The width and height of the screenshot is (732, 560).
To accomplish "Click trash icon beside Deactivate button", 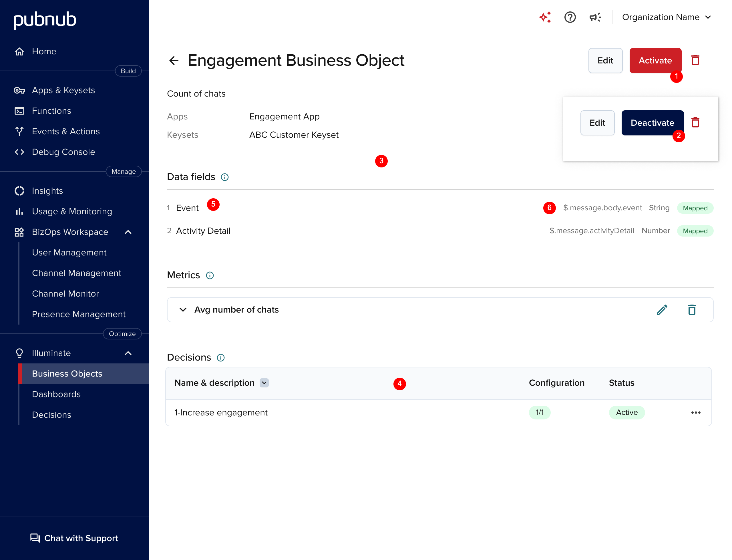I will (x=695, y=123).
